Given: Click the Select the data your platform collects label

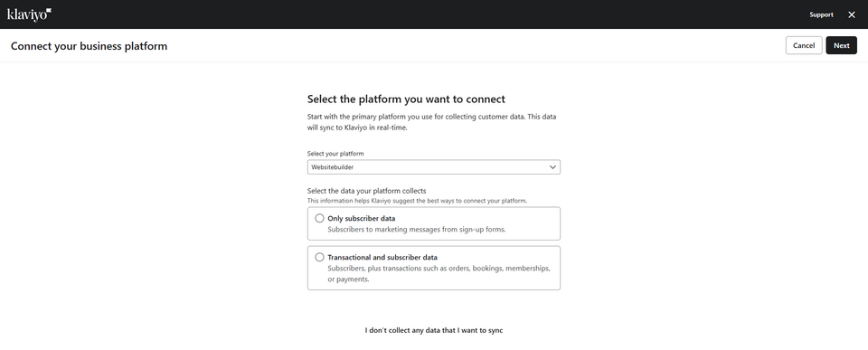Looking at the screenshot, I should [366, 191].
